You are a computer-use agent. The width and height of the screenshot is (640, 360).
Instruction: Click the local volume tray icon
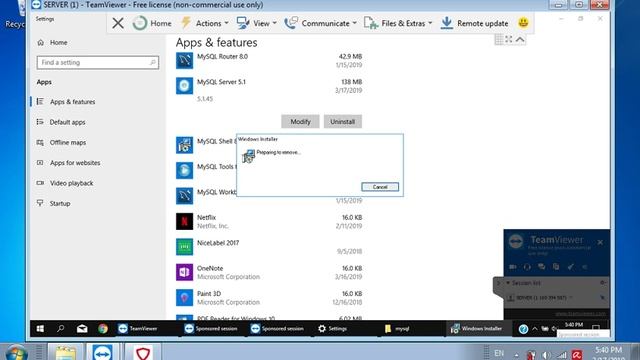point(546,355)
